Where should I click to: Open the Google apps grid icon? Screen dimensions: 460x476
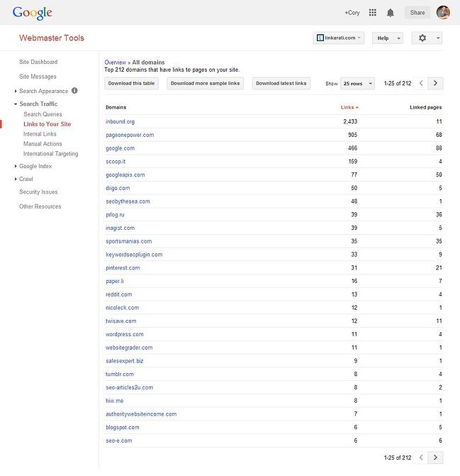[373, 12]
